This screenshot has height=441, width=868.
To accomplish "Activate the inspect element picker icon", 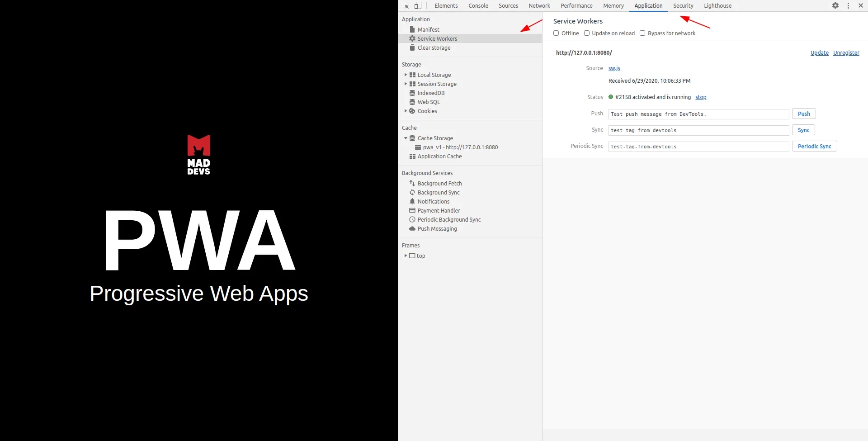I will [406, 6].
